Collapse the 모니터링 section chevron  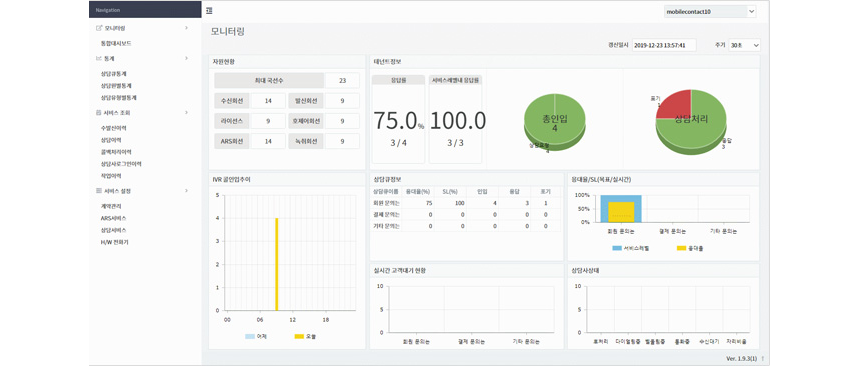click(x=186, y=27)
